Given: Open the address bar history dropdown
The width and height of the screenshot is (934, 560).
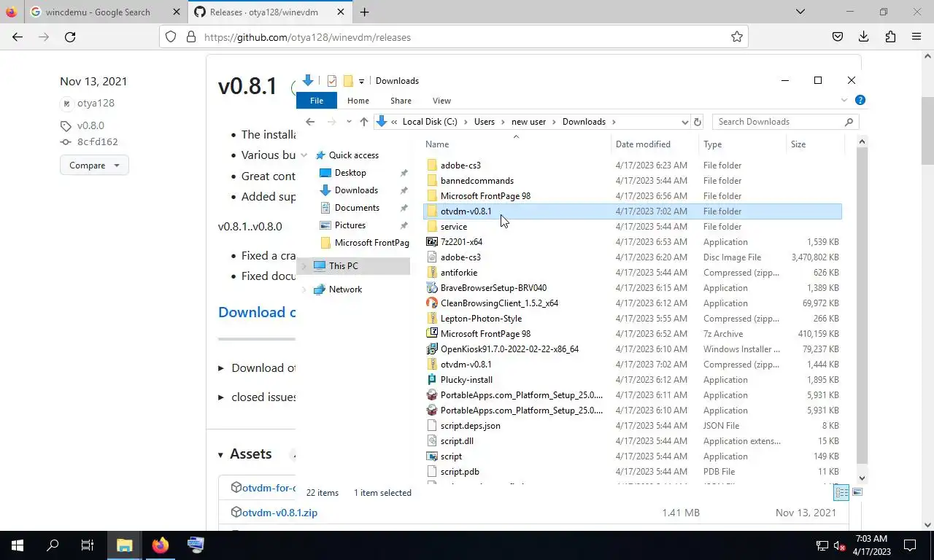Looking at the screenshot, I should (x=684, y=122).
